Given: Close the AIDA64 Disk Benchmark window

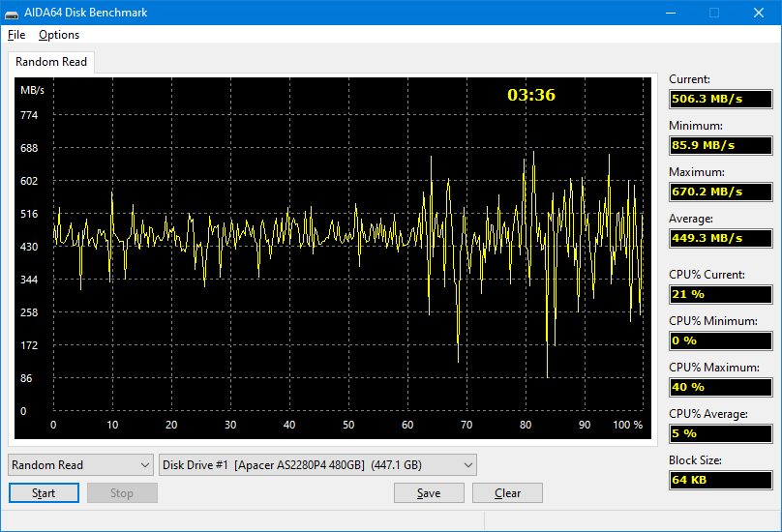Looking at the screenshot, I should pyautogui.click(x=759, y=13).
